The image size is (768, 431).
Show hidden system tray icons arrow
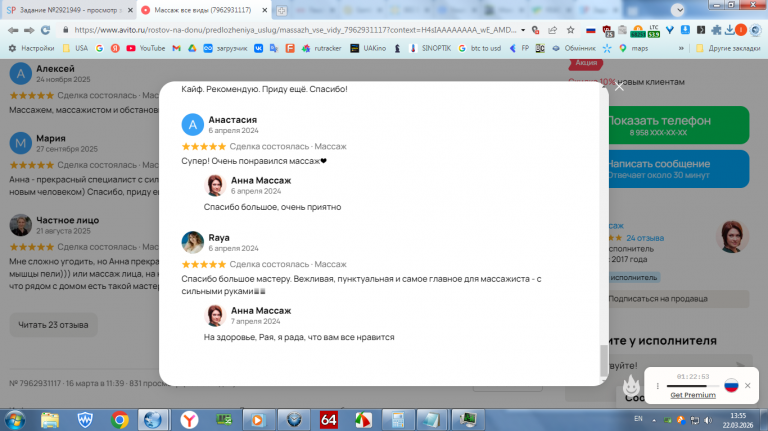pos(654,420)
